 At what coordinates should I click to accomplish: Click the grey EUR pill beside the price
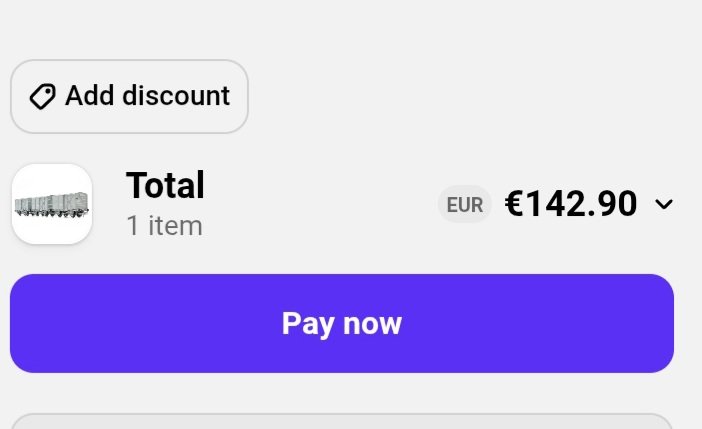[x=465, y=205]
